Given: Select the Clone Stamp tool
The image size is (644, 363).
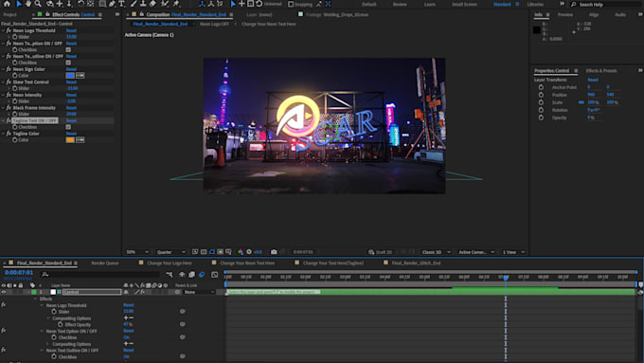Looking at the screenshot, I should pyautogui.click(x=143, y=4).
